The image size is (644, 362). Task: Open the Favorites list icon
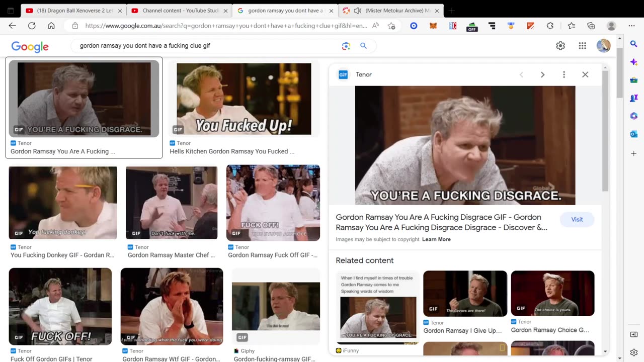pyautogui.click(x=571, y=26)
